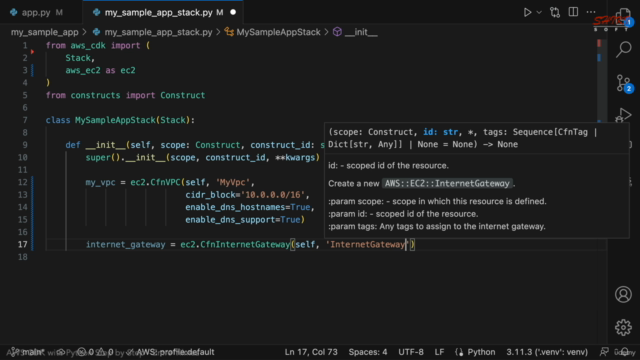The width and height of the screenshot is (640, 360).
Task: Open the Run and Debug view
Action: point(623,115)
